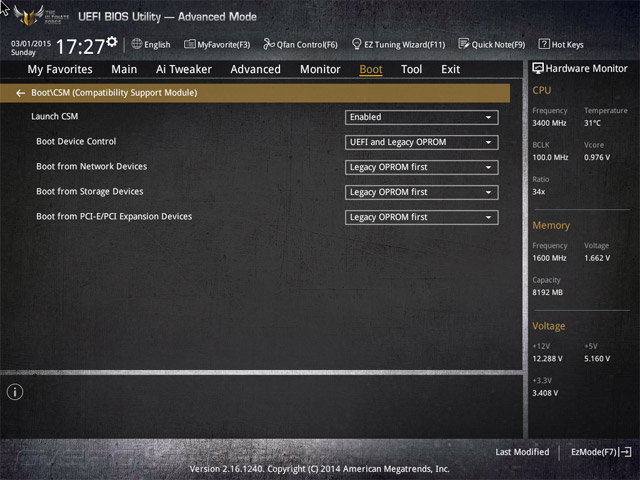
Task: Click the TUF logo emblem
Action: (28, 15)
